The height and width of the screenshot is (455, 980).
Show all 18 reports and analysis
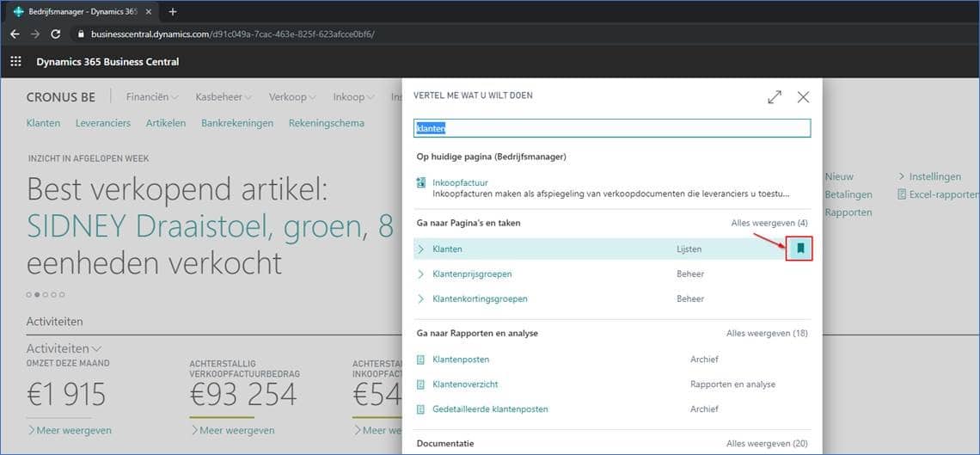767,333
